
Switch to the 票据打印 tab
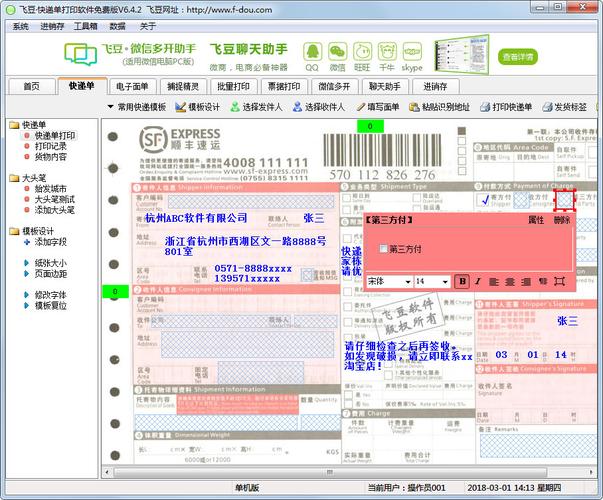tap(284, 87)
